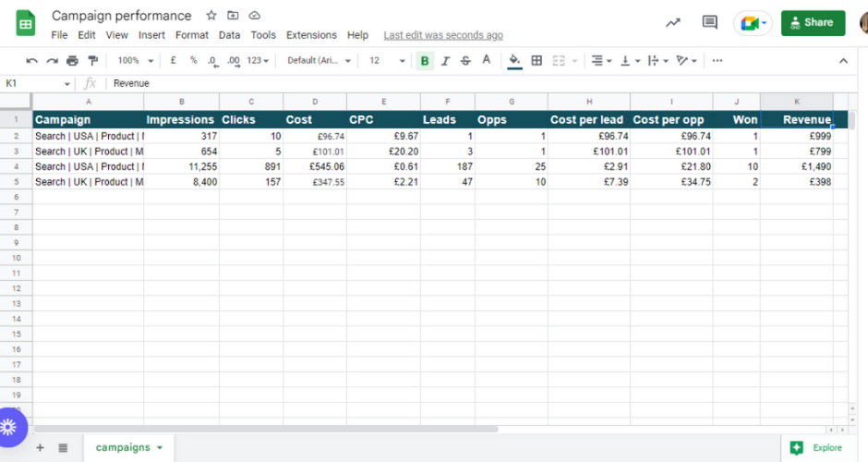This screenshot has width=868, height=462.
Task: Open the fill color picker
Action: click(x=514, y=61)
